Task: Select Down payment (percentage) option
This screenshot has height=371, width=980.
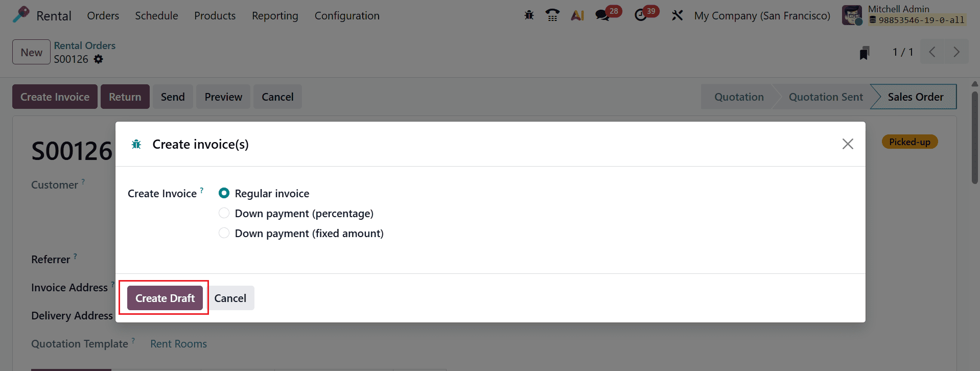Action: [x=224, y=213]
